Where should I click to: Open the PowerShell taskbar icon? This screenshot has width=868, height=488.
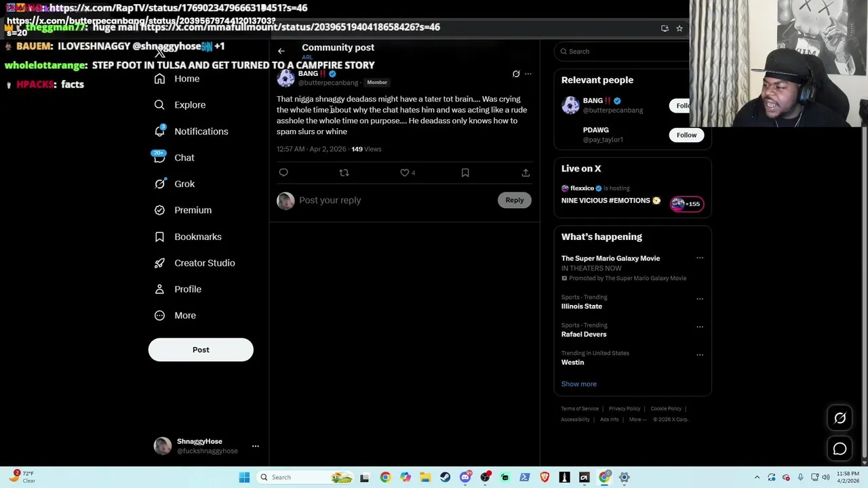click(x=525, y=477)
